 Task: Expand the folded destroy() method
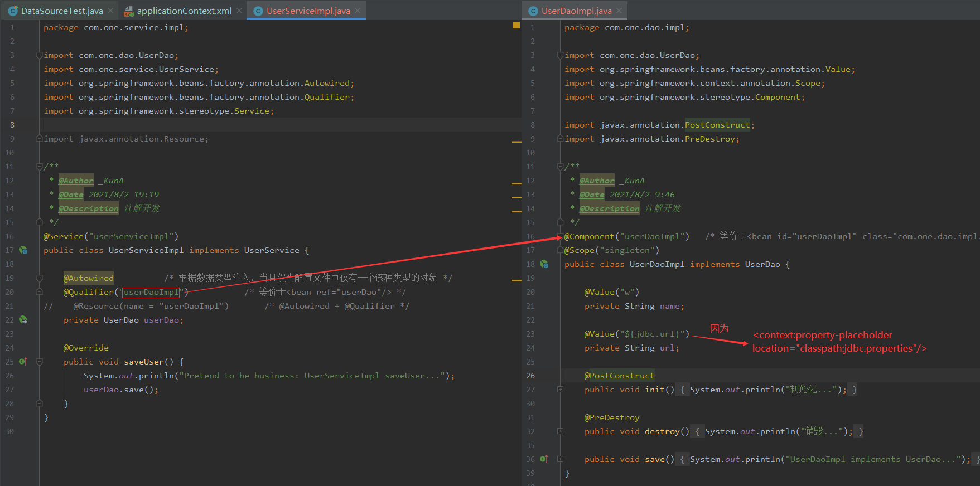[560, 431]
